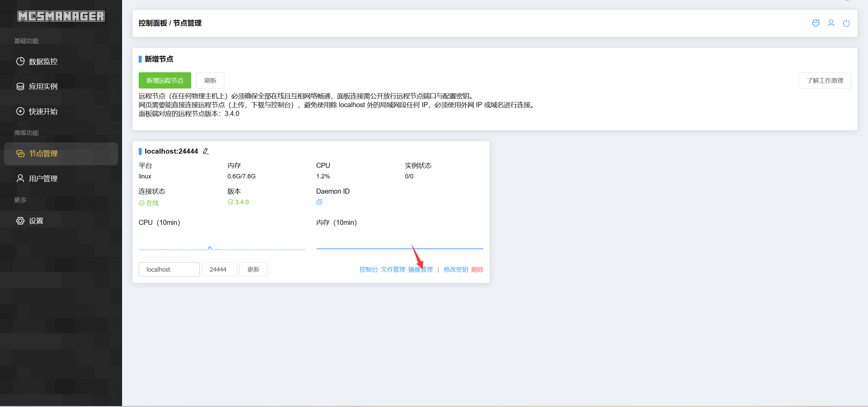Click the 更新 button

point(253,269)
